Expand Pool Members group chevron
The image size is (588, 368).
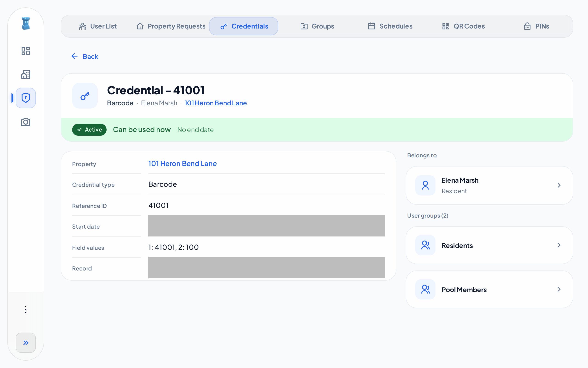559,289
